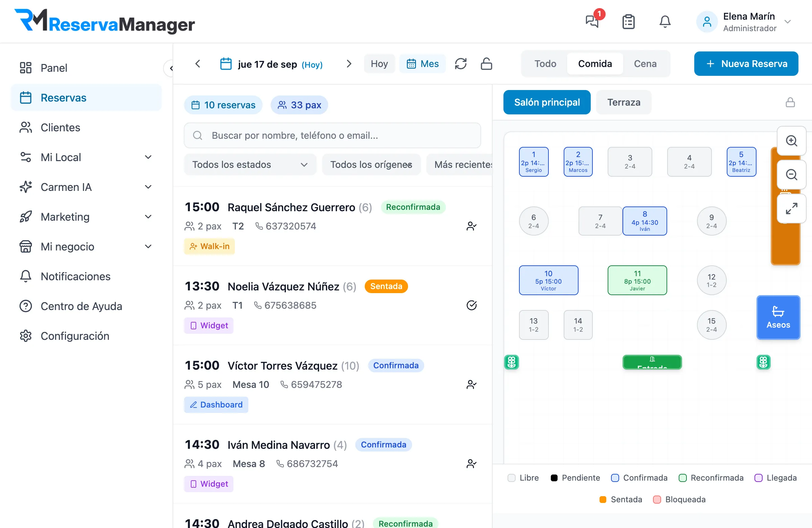Click arrival icon for Víctor Torres Vázquez
Viewport: 812px width, 528px height.
(x=472, y=384)
